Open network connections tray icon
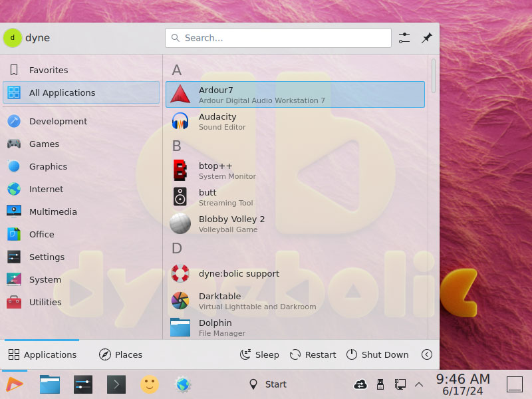532x399 pixels. (400, 384)
